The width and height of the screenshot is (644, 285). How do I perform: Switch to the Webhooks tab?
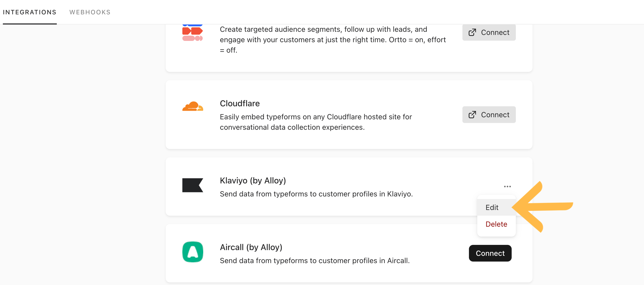(90, 12)
